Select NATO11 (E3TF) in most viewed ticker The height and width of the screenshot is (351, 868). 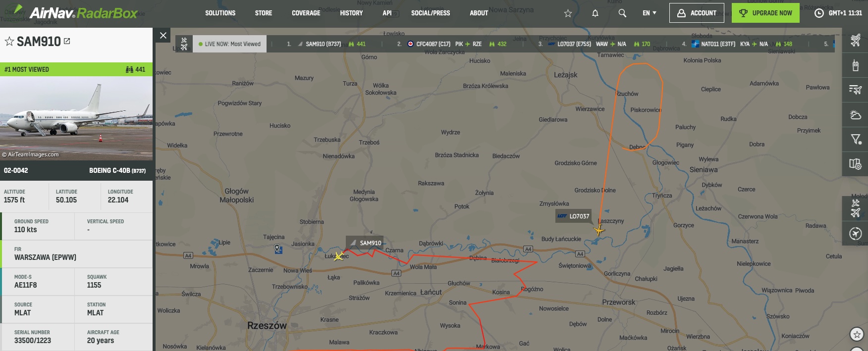click(x=718, y=44)
